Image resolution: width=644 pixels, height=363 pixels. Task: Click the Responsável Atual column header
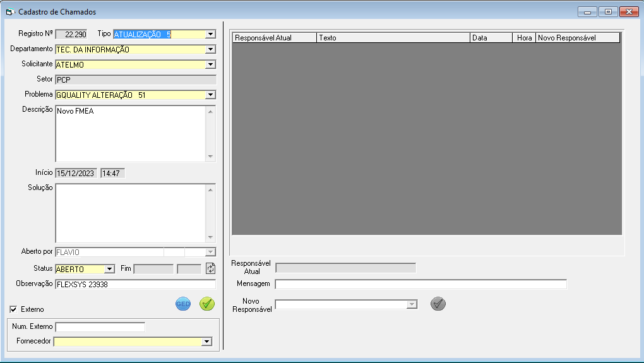pos(275,38)
